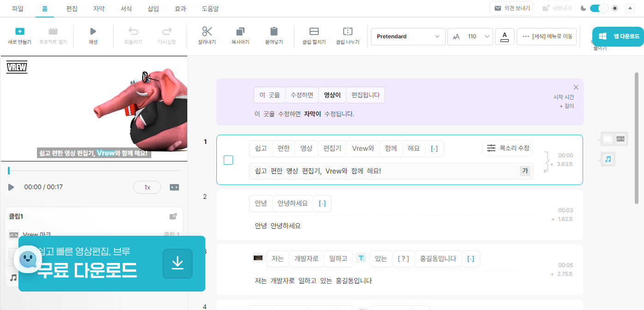This screenshot has width=644, height=310.
Task: Switch to the 효과 tab
Action: click(x=180, y=8)
